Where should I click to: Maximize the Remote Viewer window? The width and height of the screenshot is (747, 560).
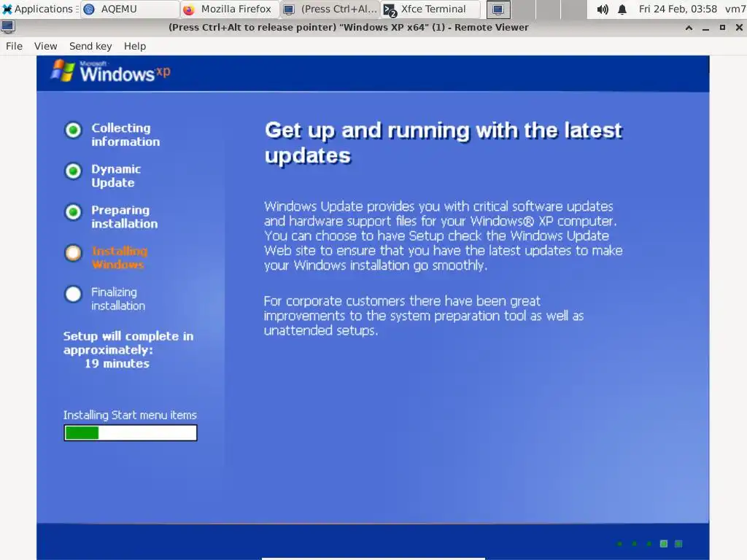tap(722, 28)
